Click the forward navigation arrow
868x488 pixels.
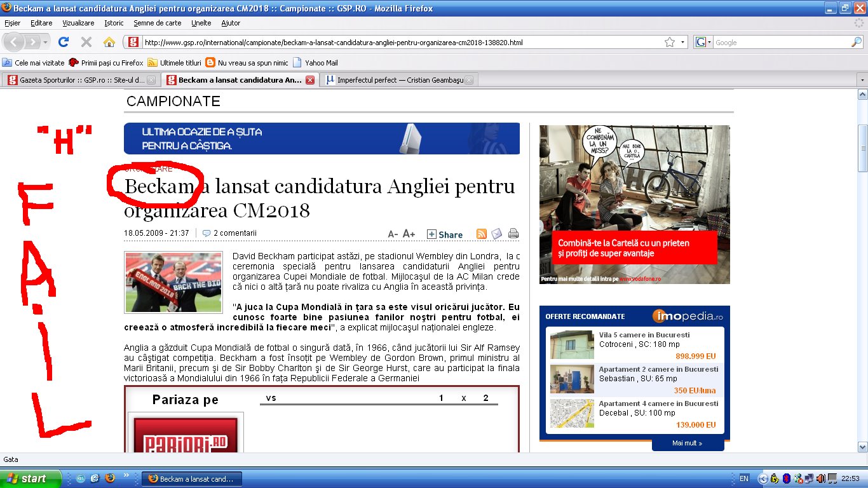[x=33, y=43]
